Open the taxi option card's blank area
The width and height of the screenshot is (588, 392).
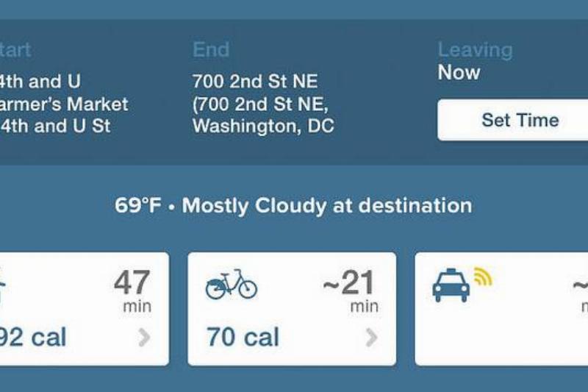[500, 335]
